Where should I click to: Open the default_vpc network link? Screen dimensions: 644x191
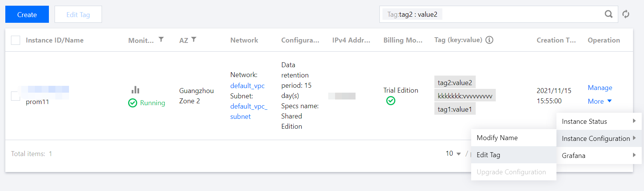[x=247, y=86]
